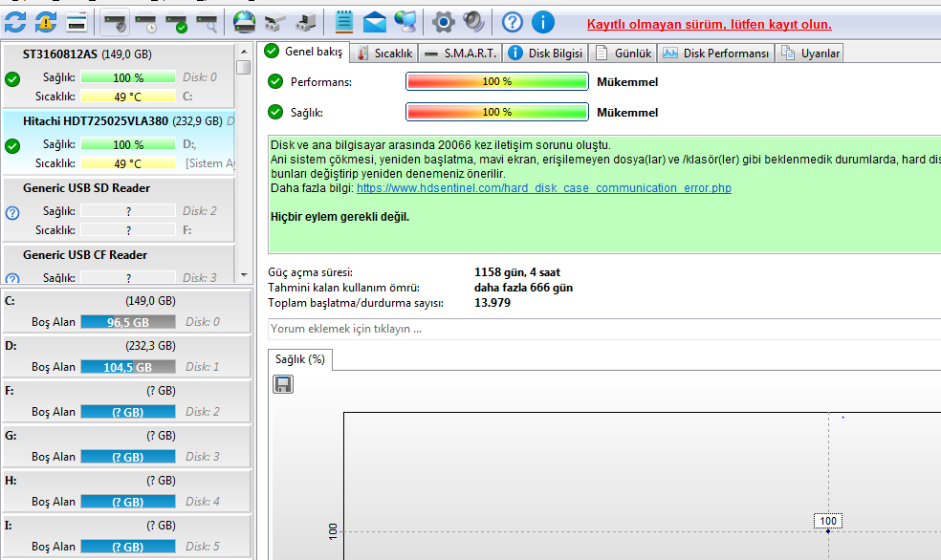This screenshot has width=941, height=560.
Task: Start the disk noise test icon
Action: 115,23
